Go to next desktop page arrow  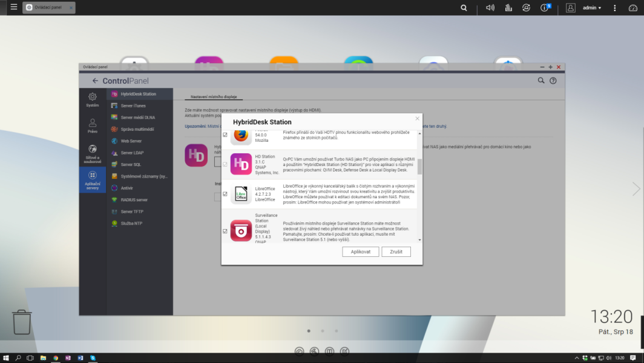coord(636,189)
